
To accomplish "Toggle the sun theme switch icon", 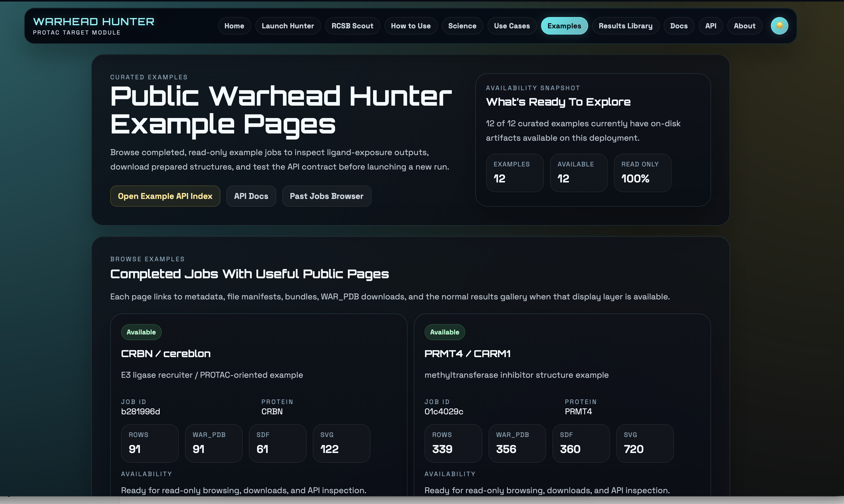I will pyautogui.click(x=779, y=26).
